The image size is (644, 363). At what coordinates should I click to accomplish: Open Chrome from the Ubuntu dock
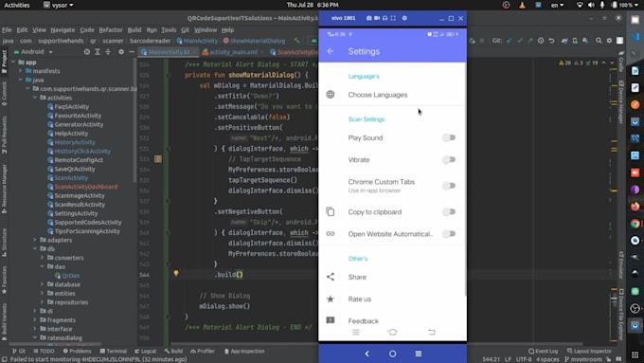point(635,224)
